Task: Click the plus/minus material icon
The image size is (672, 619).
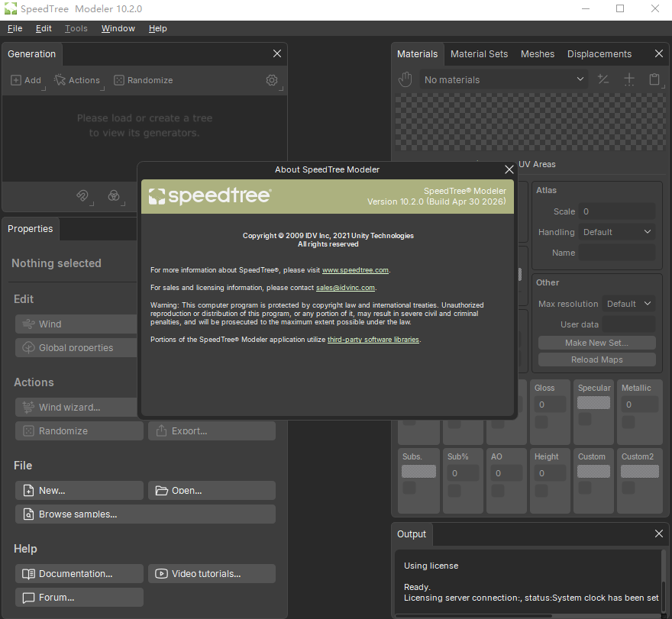Action: [603, 79]
